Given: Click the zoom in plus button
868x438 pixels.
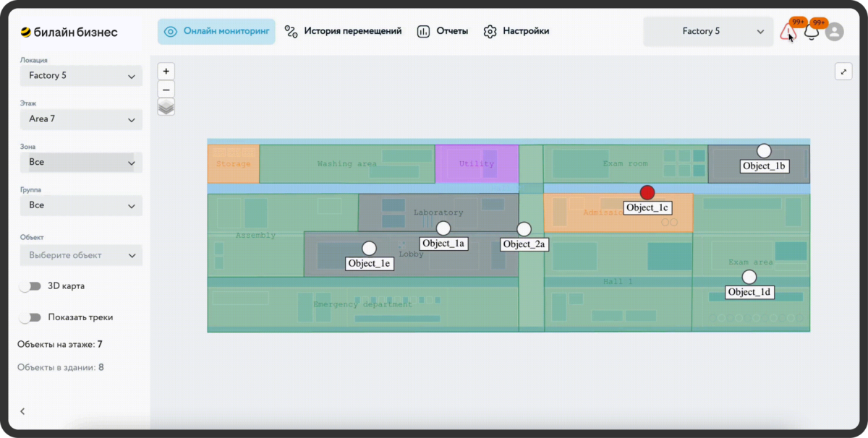Looking at the screenshot, I should tap(166, 72).
